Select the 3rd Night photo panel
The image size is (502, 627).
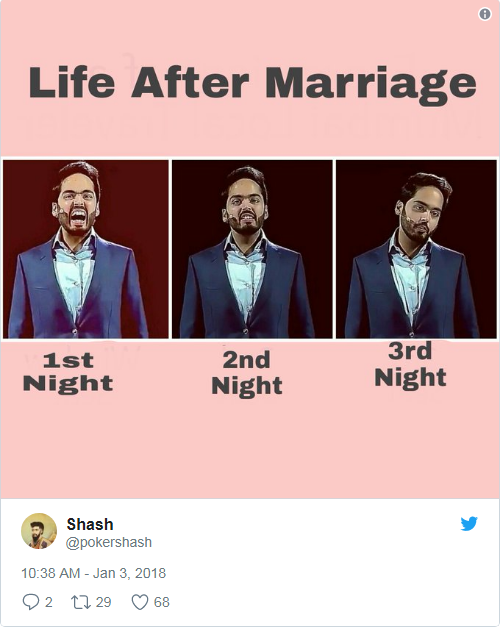coord(416,249)
